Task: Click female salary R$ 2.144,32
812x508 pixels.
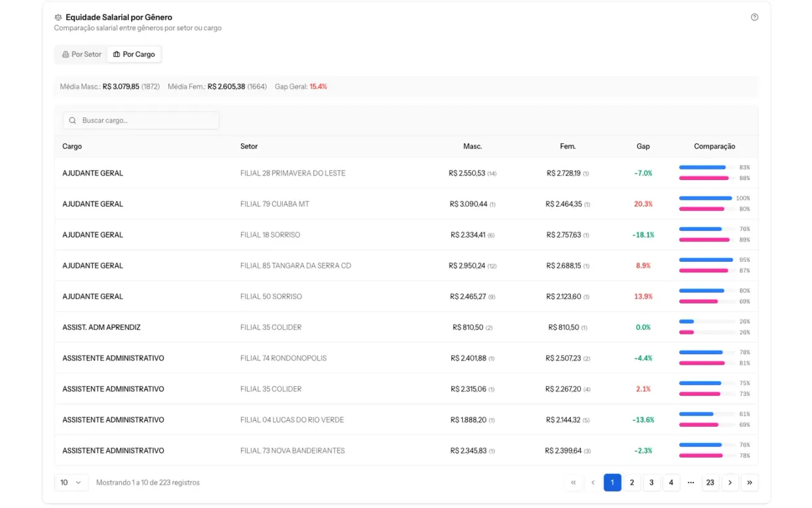Action: (563, 420)
